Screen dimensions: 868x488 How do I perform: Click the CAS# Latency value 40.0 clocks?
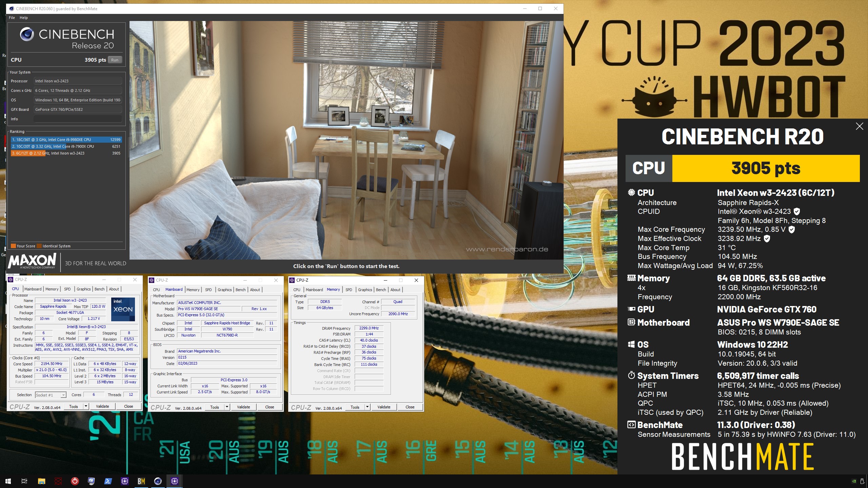click(x=369, y=340)
